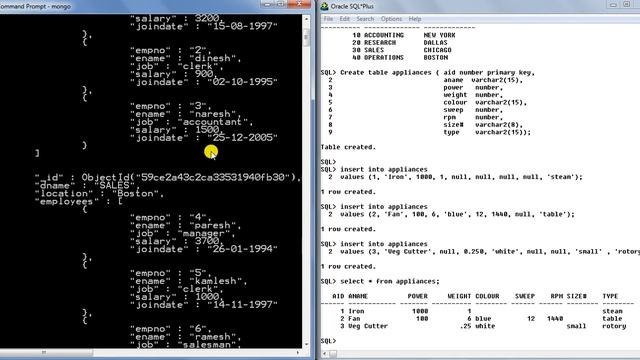Click the POWER column header
This screenshot has width=640, height=360.
click(x=418, y=296)
